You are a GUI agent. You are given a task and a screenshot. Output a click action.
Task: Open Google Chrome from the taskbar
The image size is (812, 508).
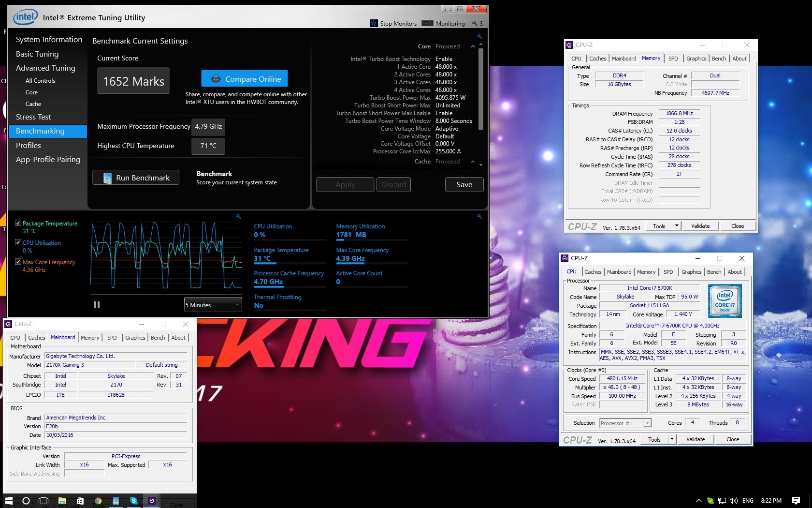point(98,500)
